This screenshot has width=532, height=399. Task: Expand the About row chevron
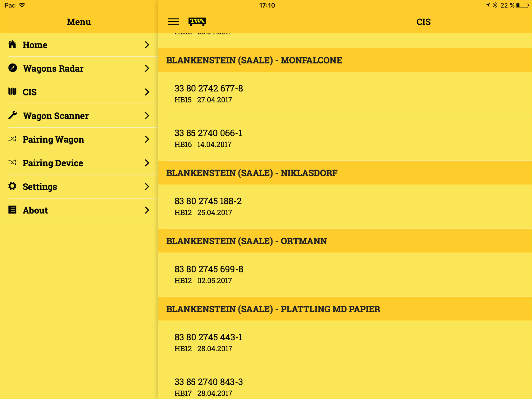click(147, 210)
